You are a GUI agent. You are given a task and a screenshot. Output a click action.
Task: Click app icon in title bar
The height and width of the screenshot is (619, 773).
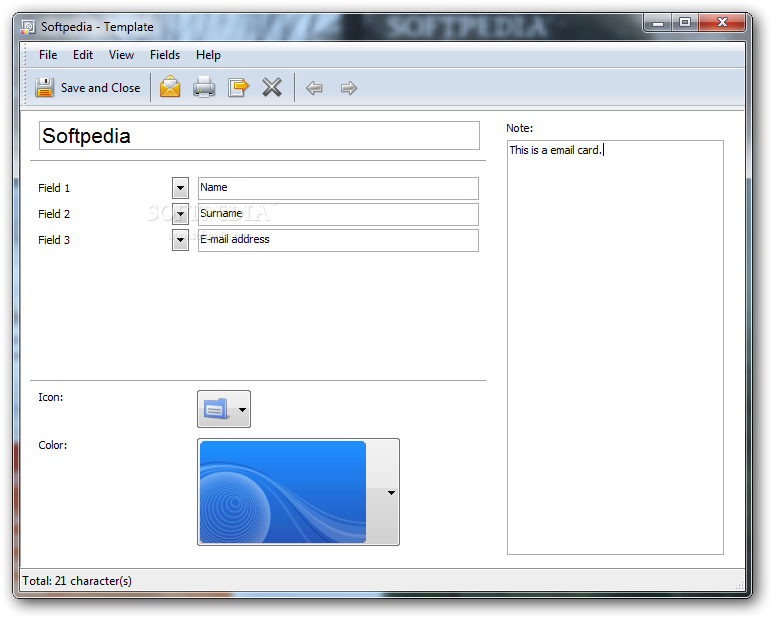pyautogui.click(x=28, y=27)
